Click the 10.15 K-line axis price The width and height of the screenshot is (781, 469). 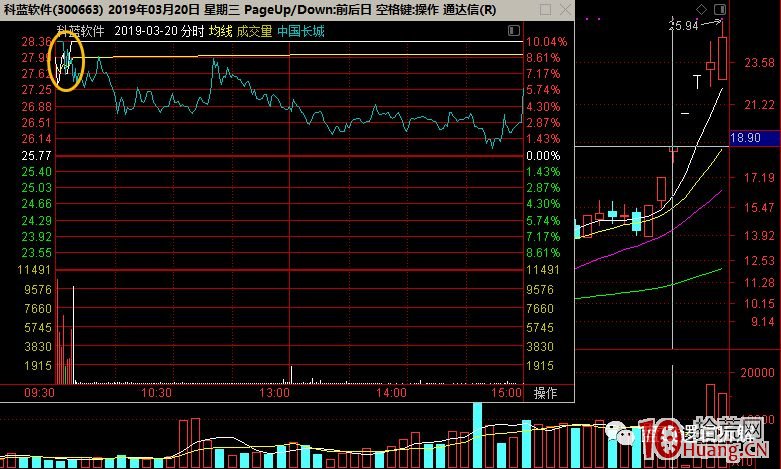759,303
